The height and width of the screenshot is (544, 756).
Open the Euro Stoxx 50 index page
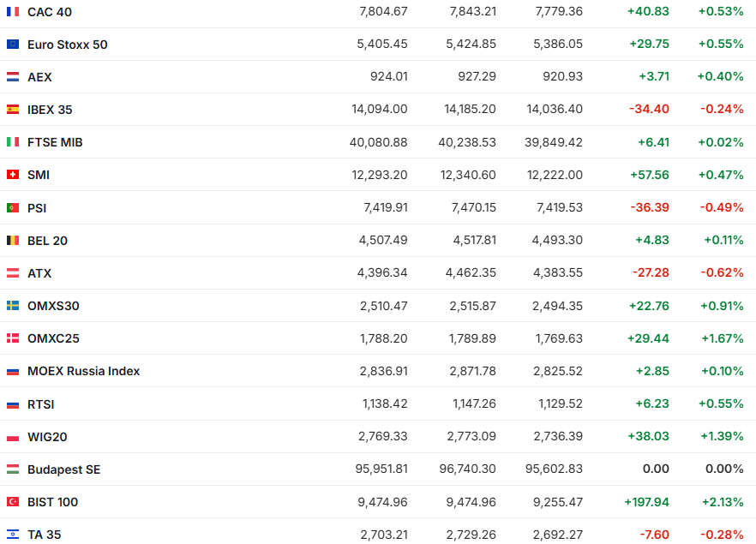(x=67, y=45)
